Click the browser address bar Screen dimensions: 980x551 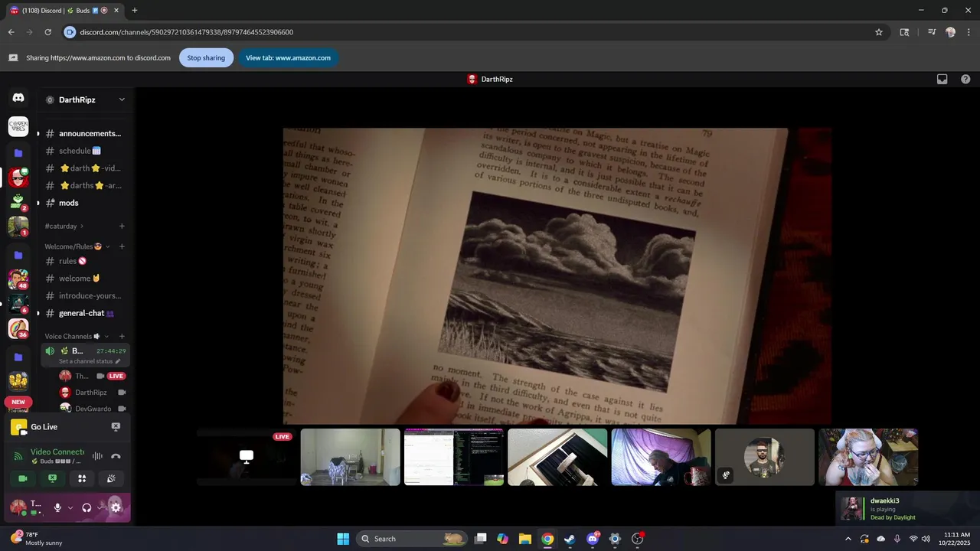point(475,32)
